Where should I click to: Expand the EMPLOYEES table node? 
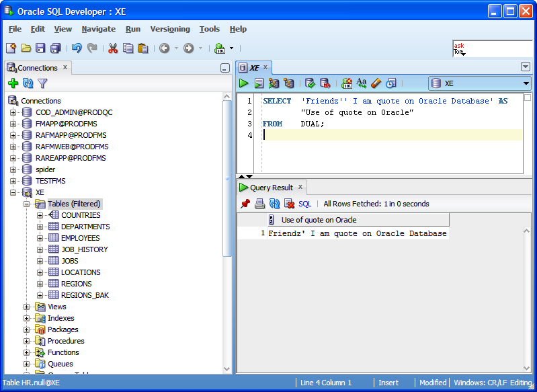[40, 238]
